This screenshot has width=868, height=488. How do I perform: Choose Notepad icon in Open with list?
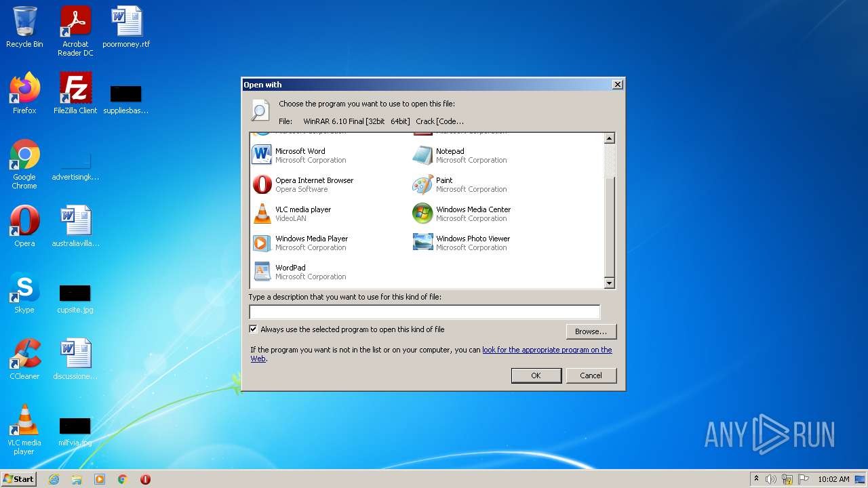[x=422, y=155]
